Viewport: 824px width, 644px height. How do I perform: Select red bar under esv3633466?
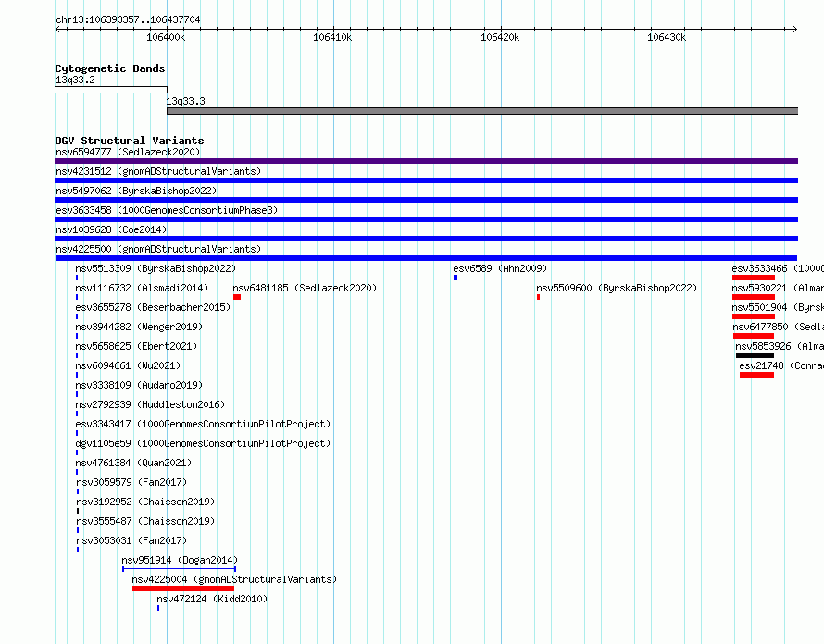point(754,278)
